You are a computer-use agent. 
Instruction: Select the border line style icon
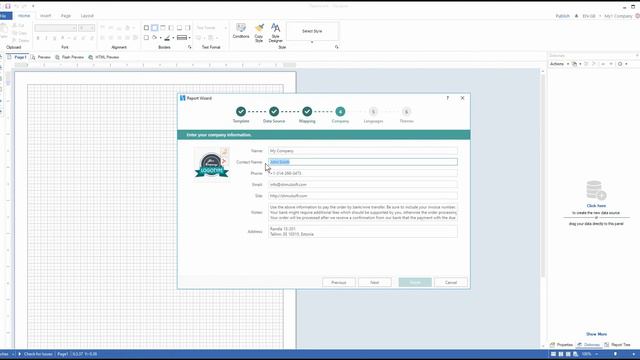[x=182, y=38]
